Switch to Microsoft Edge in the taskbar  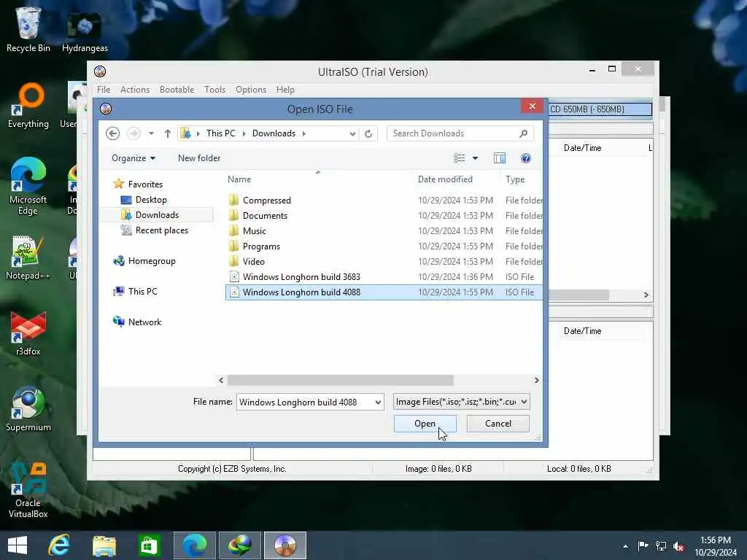pos(194,545)
